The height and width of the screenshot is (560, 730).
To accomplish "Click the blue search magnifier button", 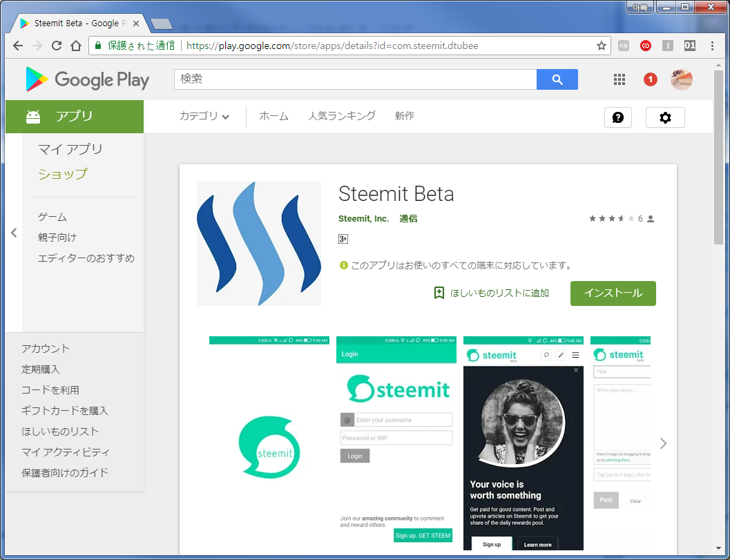I will tap(557, 79).
